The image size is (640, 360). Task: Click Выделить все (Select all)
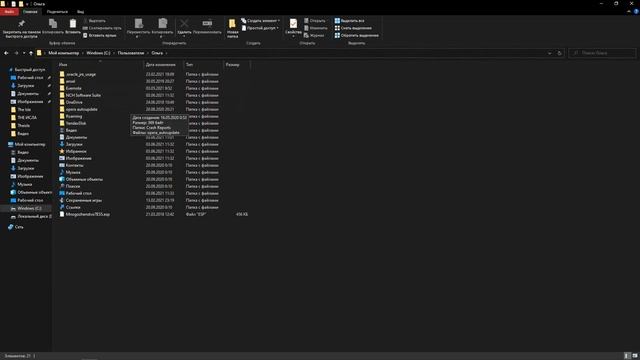pyautogui.click(x=349, y=20)
